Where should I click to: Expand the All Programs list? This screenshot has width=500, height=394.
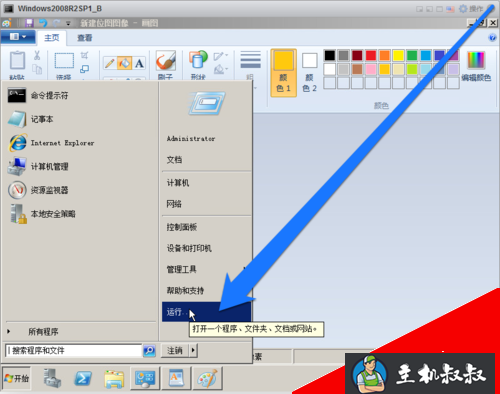pos(43,332)
